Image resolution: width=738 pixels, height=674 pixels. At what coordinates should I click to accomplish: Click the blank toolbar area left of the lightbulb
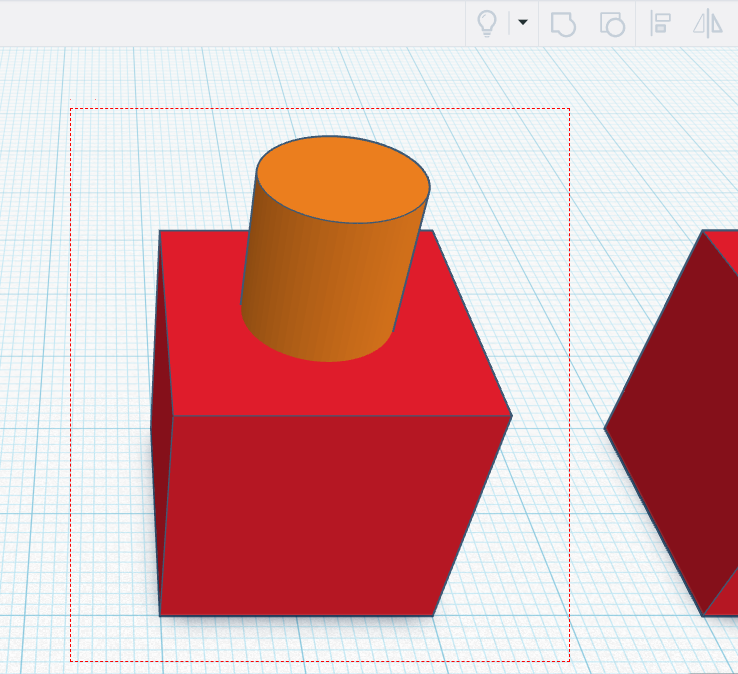tap(250, 23)
